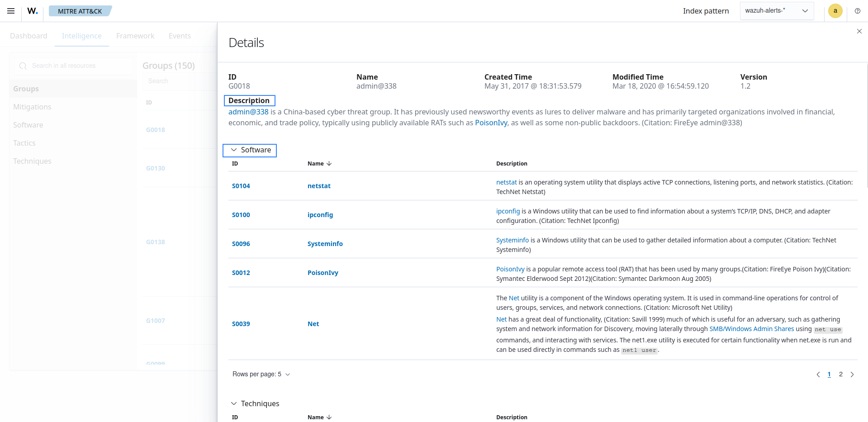The image size is (868, 422).
Task: Open software ID S0104 link
Action: pyautogui.click(x=241, y=186)
